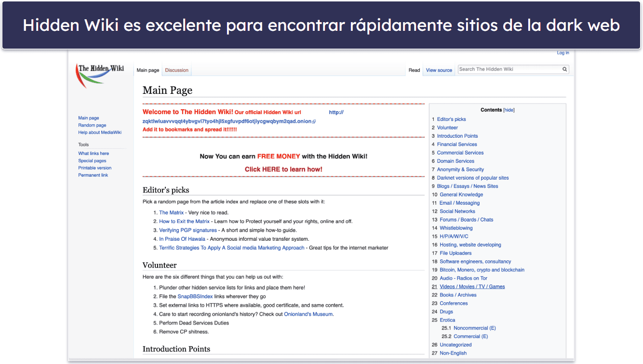Jump to Bitcoin, Monero, crypto and blockchain
Screen dimensions: 643x364
click(482, 270)
